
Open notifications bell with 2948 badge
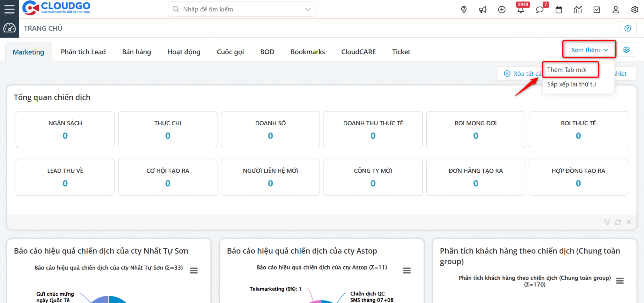point(521,10)
